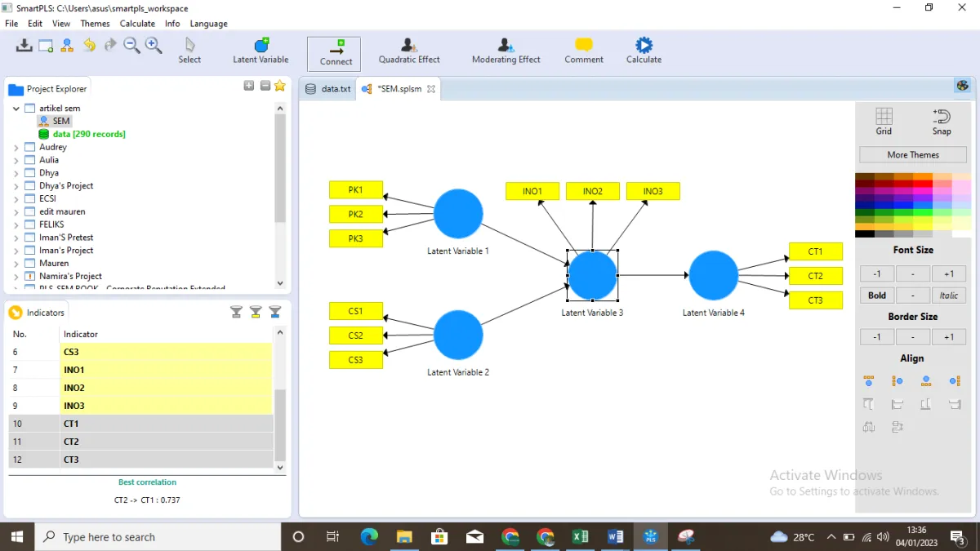Pick the black color swatch
The image size is (980, 551).
click(x=865, y=234)
